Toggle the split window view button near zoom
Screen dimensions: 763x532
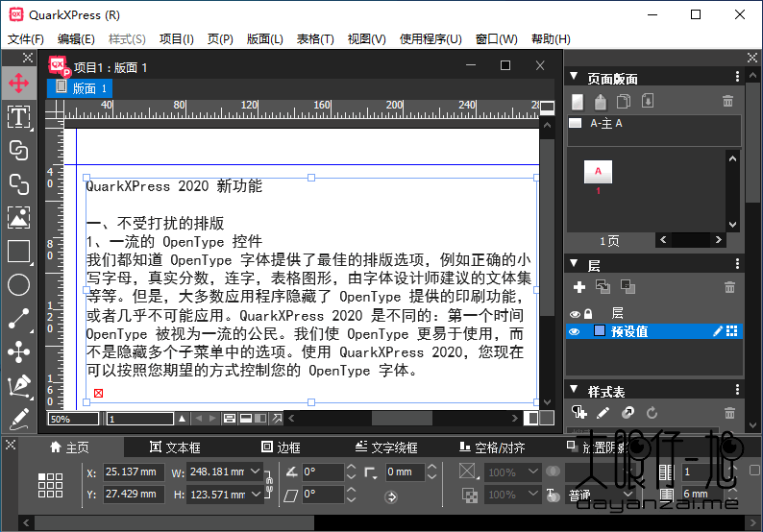click(x=246, y=419)
